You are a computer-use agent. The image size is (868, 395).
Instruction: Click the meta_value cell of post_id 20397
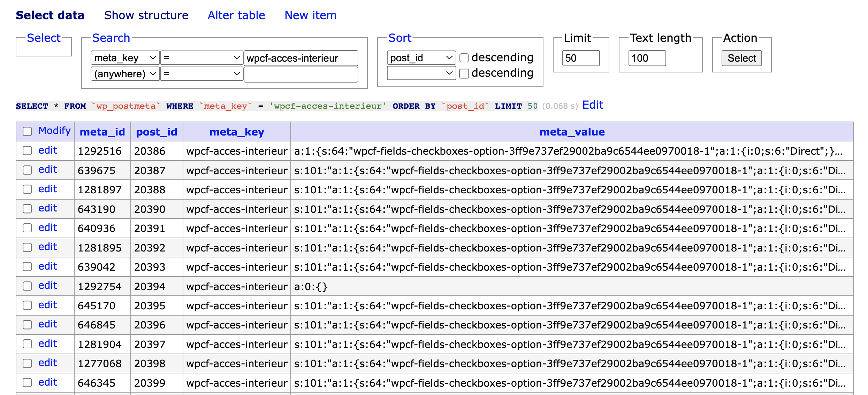pos(572,344)
